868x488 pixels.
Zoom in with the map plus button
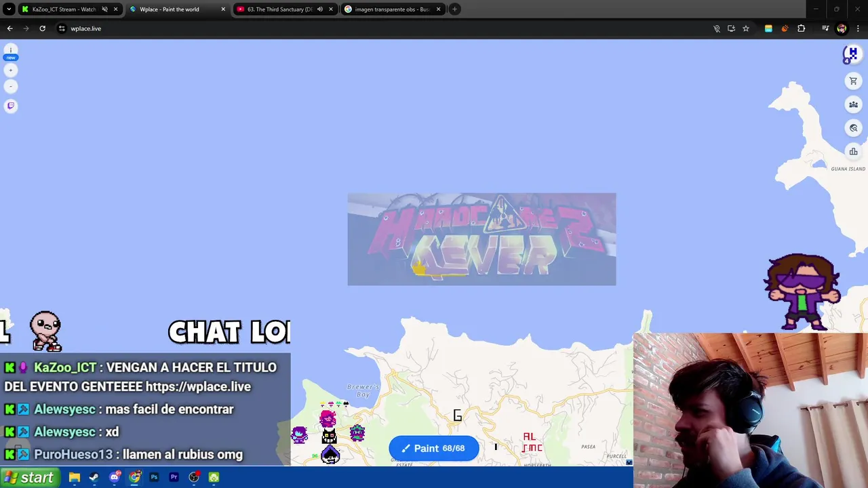tap(11, 70)
